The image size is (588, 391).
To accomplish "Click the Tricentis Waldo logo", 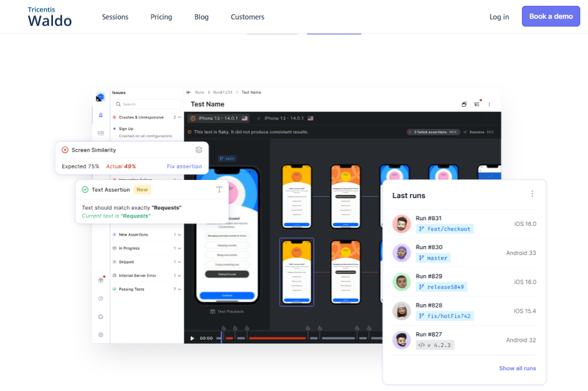I will [49, 17].
